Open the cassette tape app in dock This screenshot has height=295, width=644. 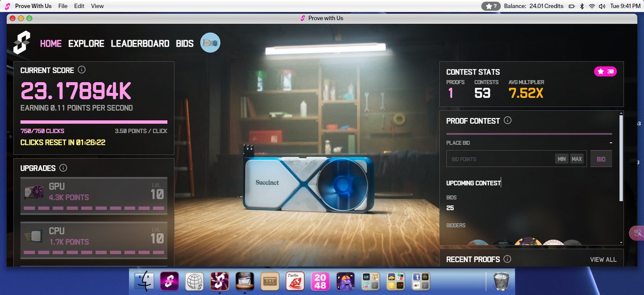pos(269,281)
